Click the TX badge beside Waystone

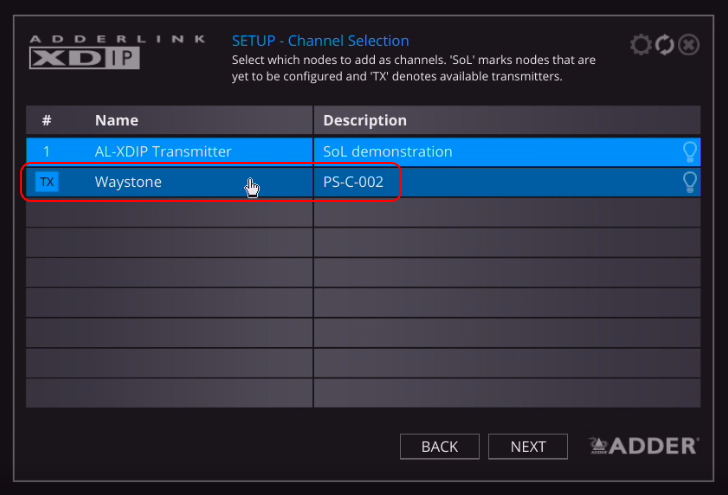tap(47, 182)
